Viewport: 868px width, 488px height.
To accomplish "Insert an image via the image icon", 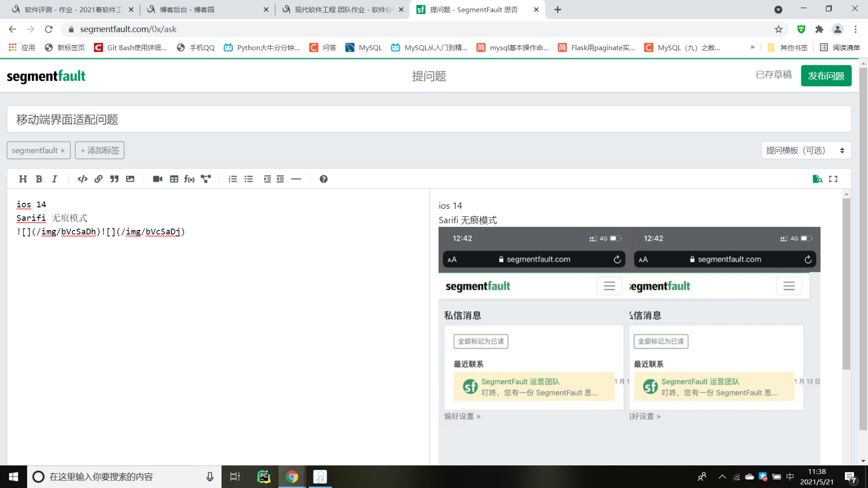I will [x=130, y=179].
